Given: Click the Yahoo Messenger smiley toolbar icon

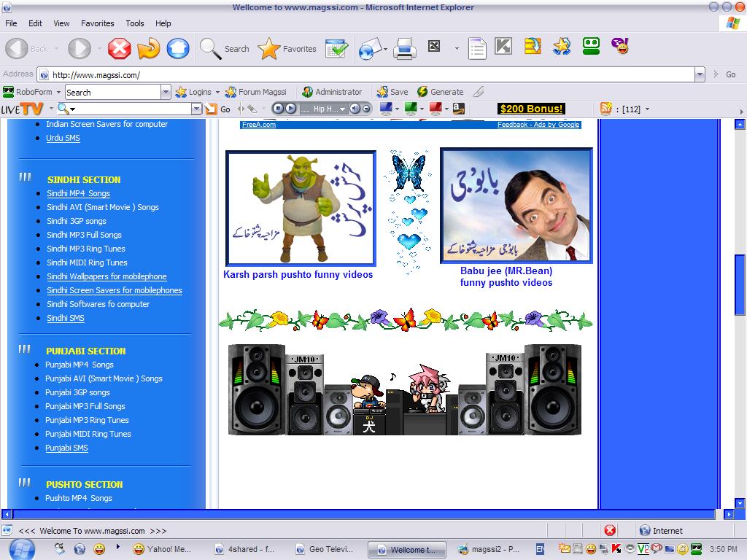Looking at the screenshot, I should pyautogui.click(x=619, y=46).
